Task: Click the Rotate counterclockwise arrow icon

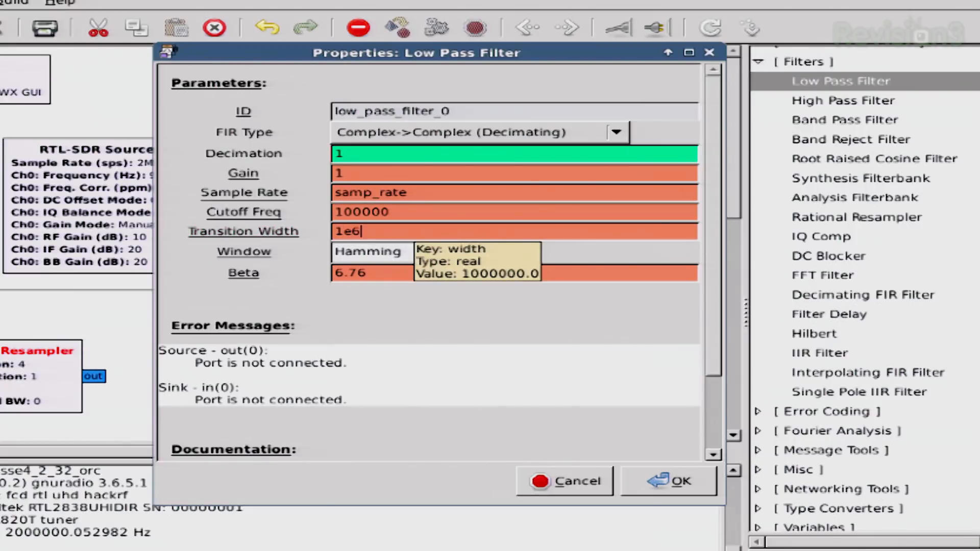Action: tap(528, 27)
